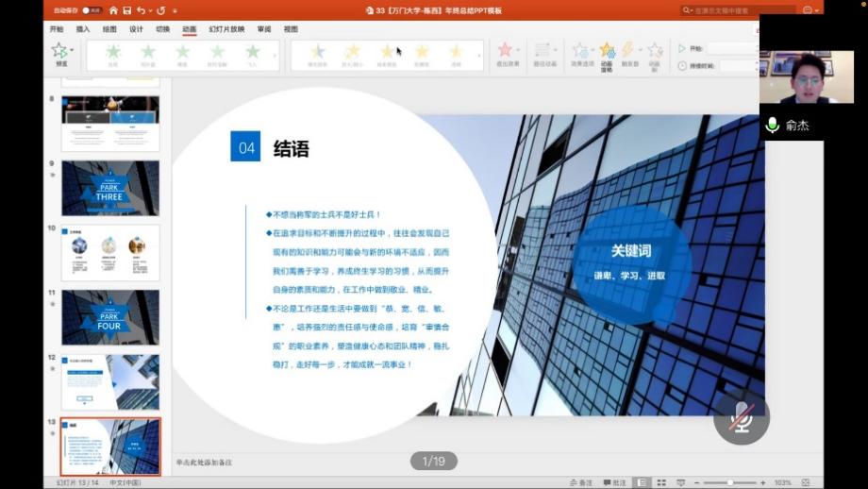Click the trigger (触发器) lightning icon

coord(627,50)
